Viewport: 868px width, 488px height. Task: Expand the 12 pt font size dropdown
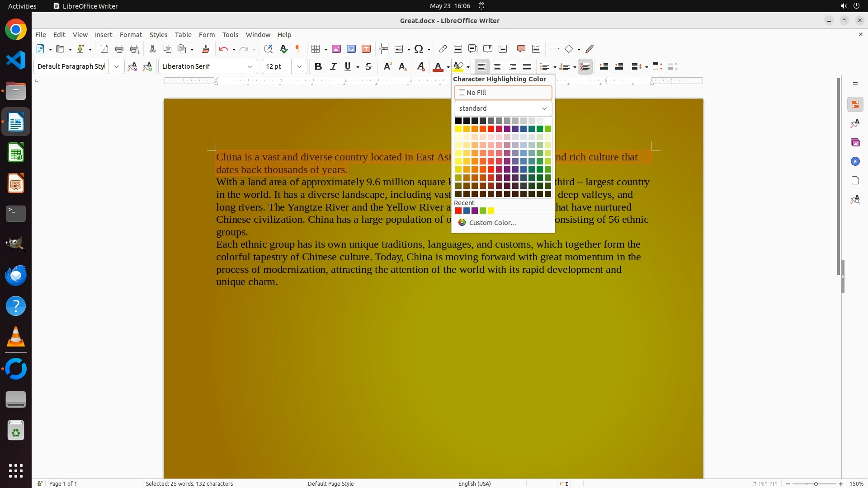(299, 66)
